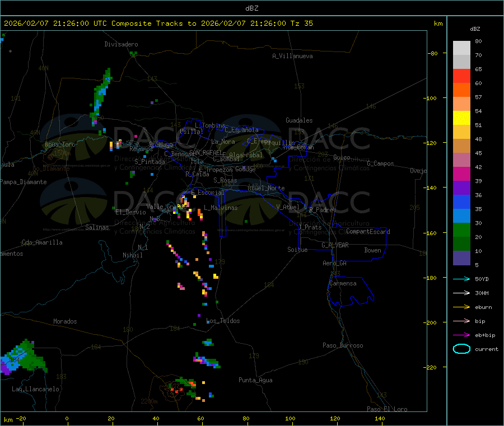Click the magenta eb+bip arrow legend icon
This screenshot has width=504, height=426.
461,335
